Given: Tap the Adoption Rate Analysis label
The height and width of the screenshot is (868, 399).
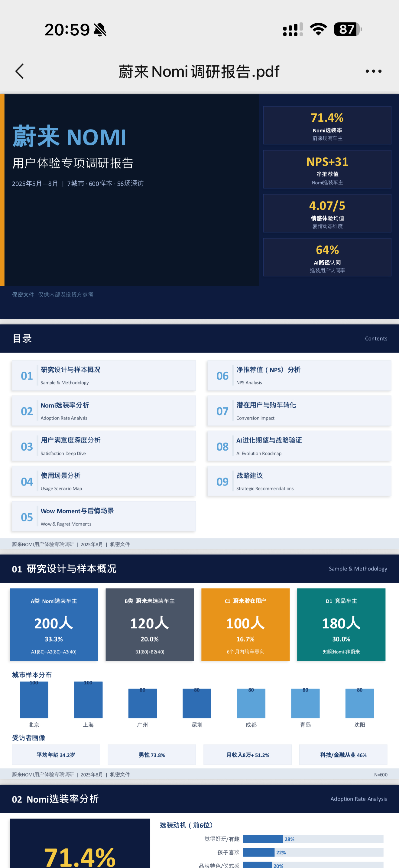Looking at the screenshot, I should [358, 799].
